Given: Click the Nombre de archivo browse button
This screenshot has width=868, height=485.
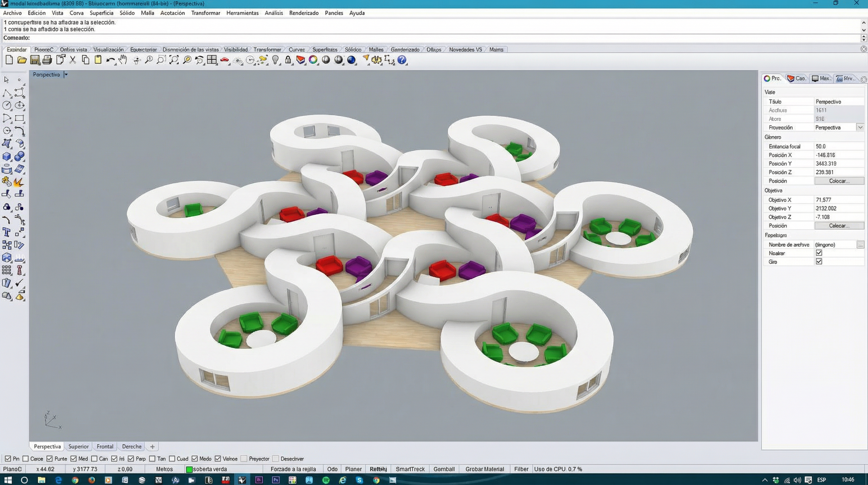Looking at the screenshot, I should click(x=860, y=244).
